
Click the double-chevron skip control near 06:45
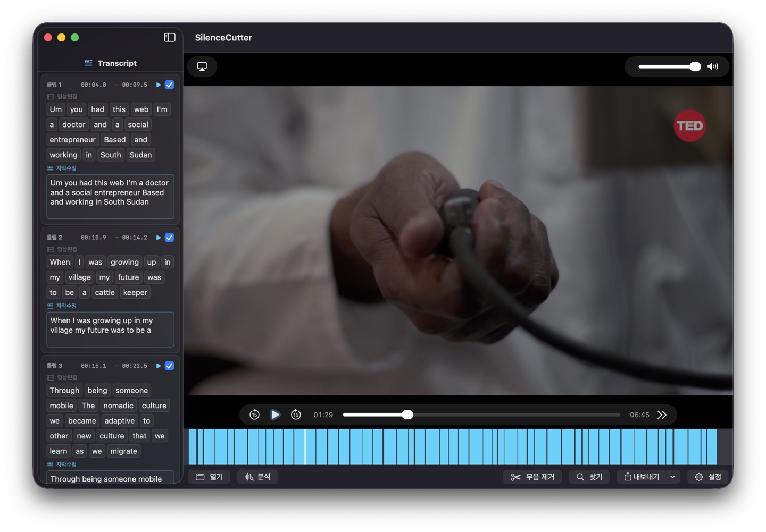662,415
